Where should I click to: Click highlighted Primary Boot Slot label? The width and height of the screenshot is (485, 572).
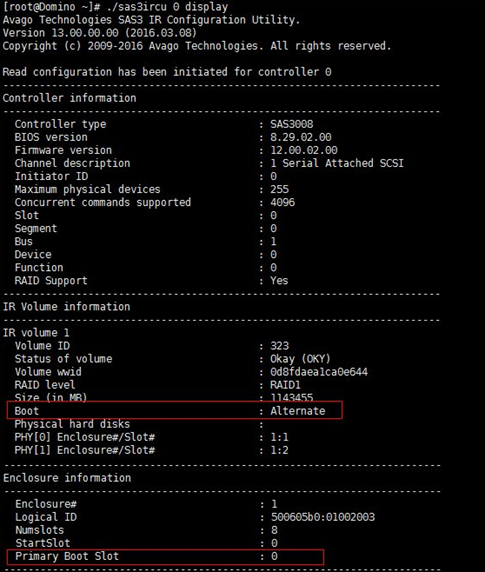pyautogui.click(x=67, y=556)
